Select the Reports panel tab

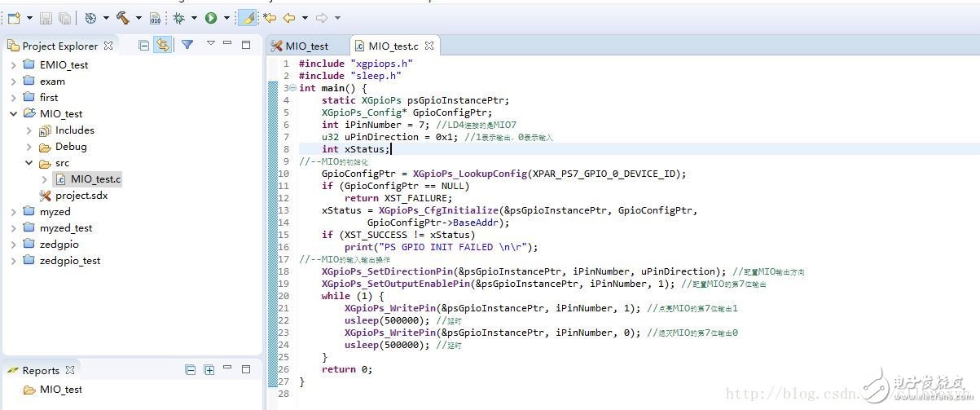(41, 370)
